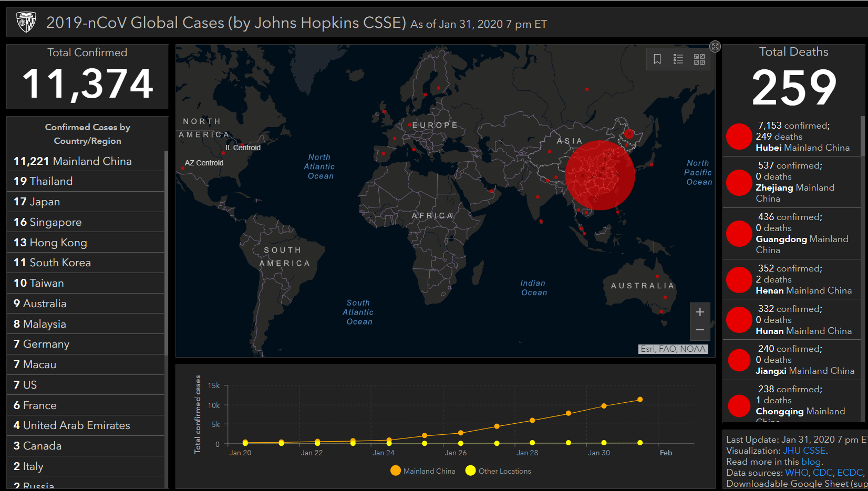Click the deaths panel scrollbar
The width and height of the screenshot is (868, 491).
click(863, 135)
